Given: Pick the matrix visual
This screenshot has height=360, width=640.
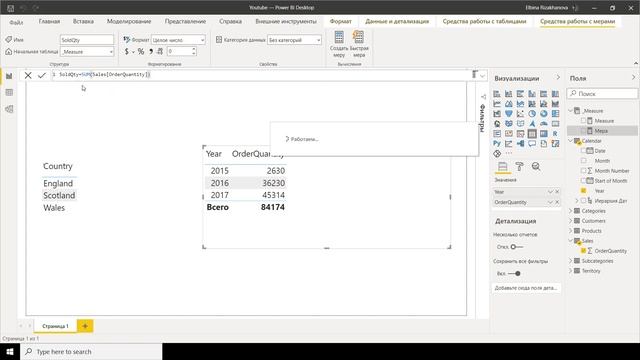Looking at the screenshot, I should [544, 134].
